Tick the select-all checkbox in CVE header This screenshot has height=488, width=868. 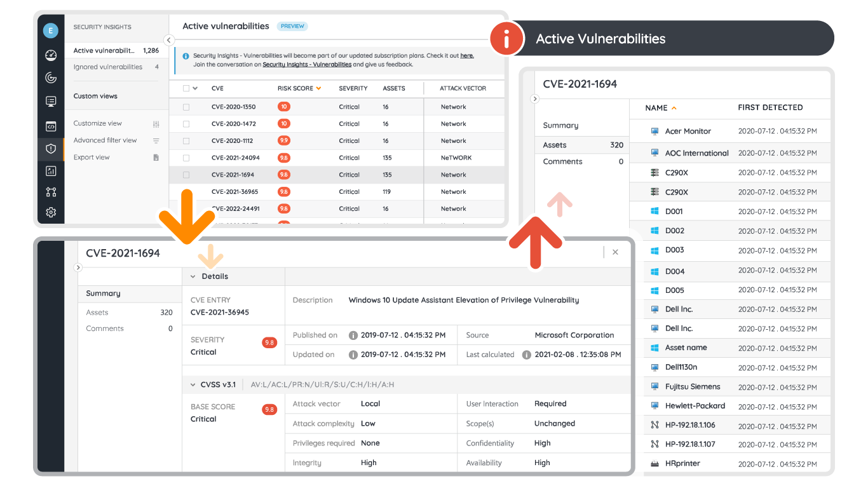pos(186,88)
